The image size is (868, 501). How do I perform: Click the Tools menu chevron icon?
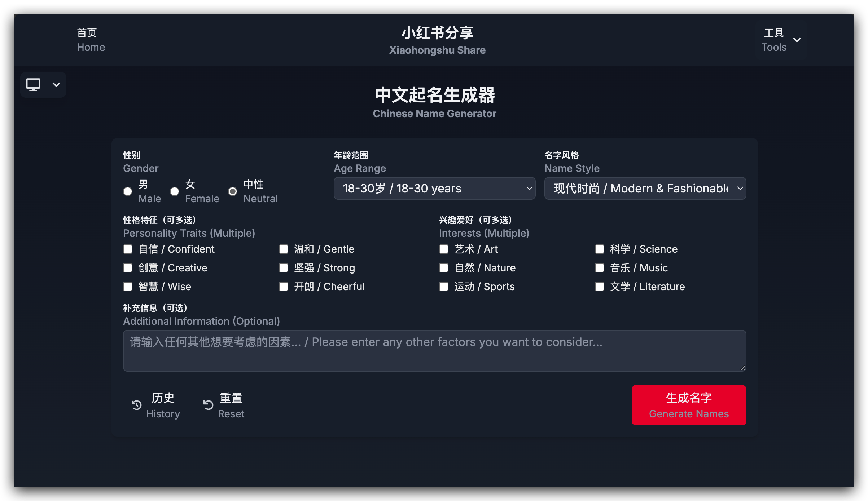[x=797, y=40]
